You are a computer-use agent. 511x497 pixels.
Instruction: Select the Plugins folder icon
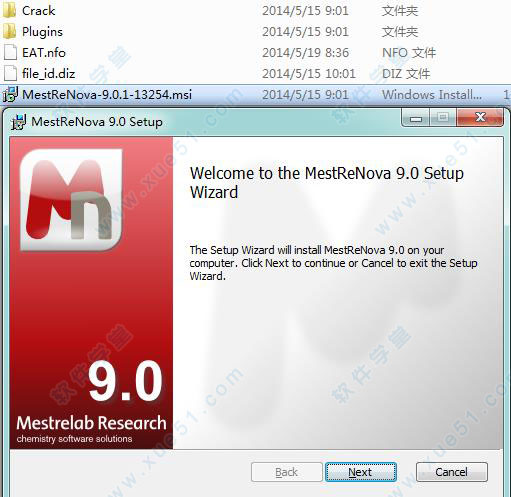pyautogui.click(x=9, y=32)
